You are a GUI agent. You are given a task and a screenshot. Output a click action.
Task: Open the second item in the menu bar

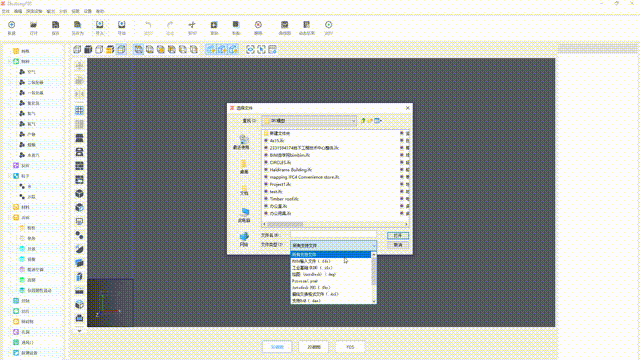tap(18, 11)
